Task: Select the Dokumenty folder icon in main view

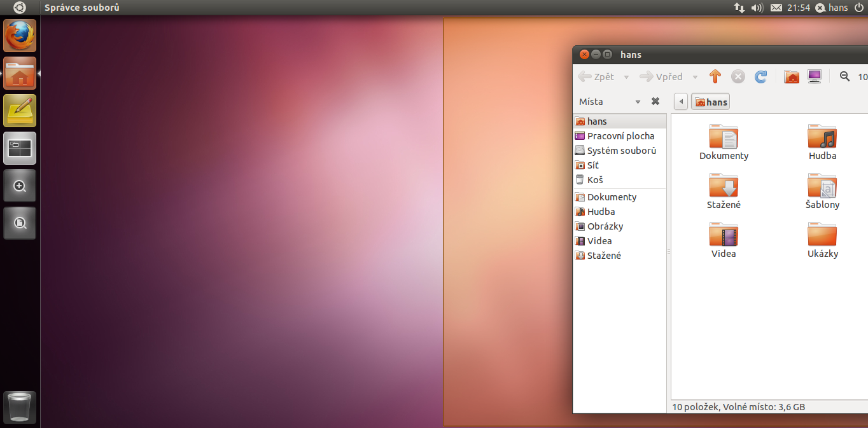Action: click(x=724, y=136)
